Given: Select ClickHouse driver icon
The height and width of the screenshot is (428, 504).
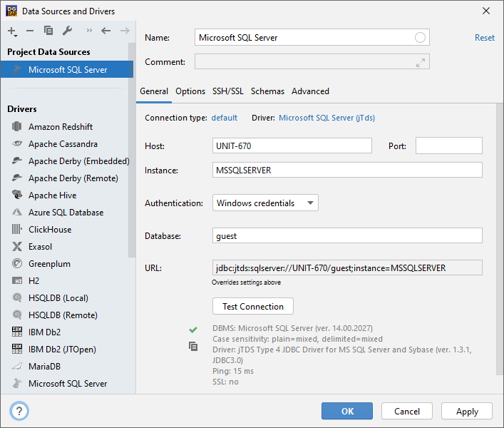Looking at the screenshot, I should 16,229.
